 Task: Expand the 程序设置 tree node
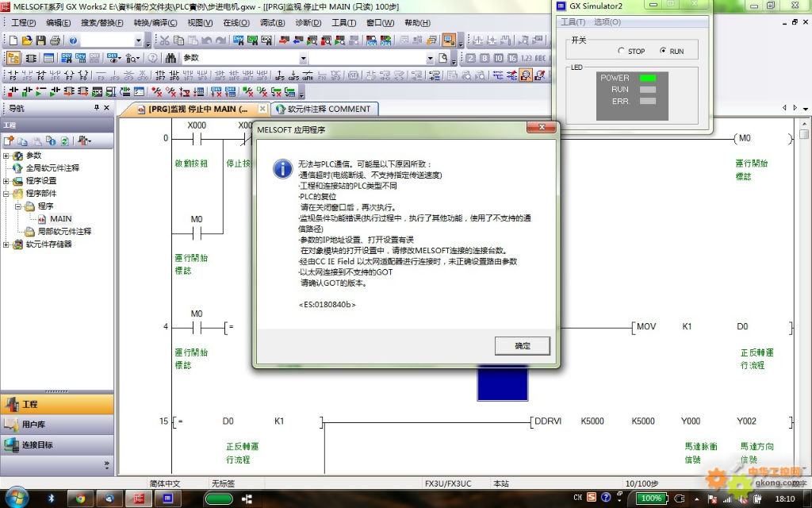pyautogui.click(x=6, y=181)
